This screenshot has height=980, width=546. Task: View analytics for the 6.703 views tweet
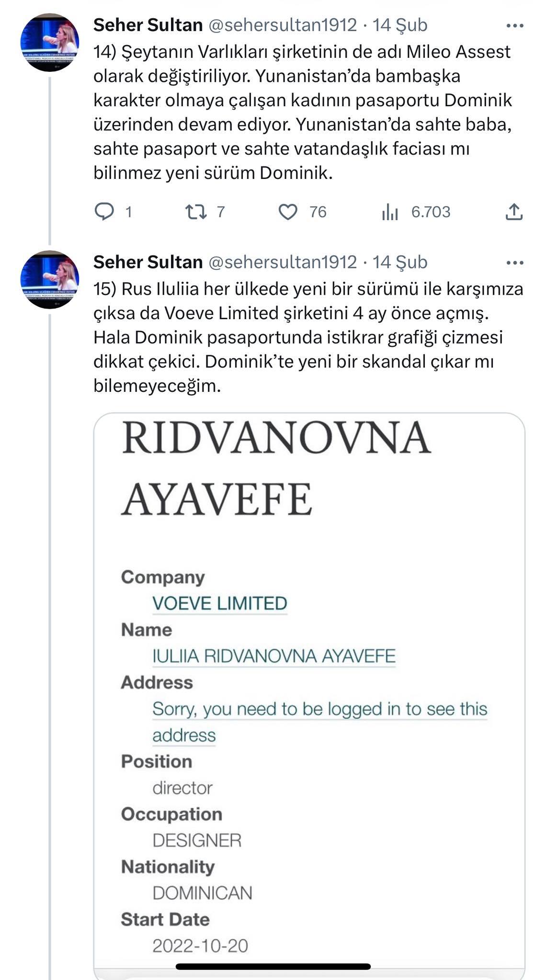pos(390,212)
